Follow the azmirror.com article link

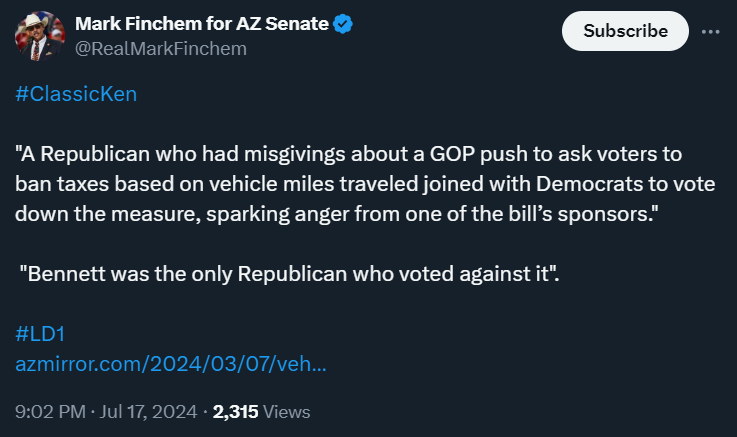pyautogui.click(x=171, y=364)
